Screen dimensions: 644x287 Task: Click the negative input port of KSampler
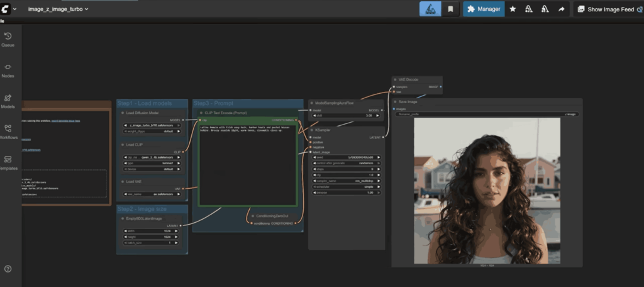point(311,147)
